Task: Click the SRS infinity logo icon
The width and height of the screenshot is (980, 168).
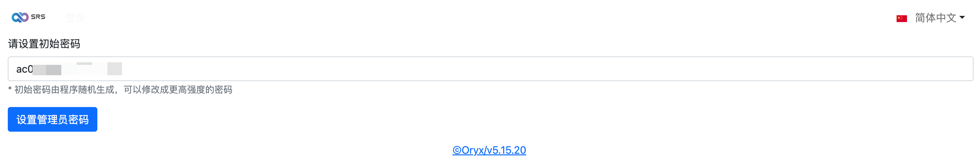Action: pos(20,17)
